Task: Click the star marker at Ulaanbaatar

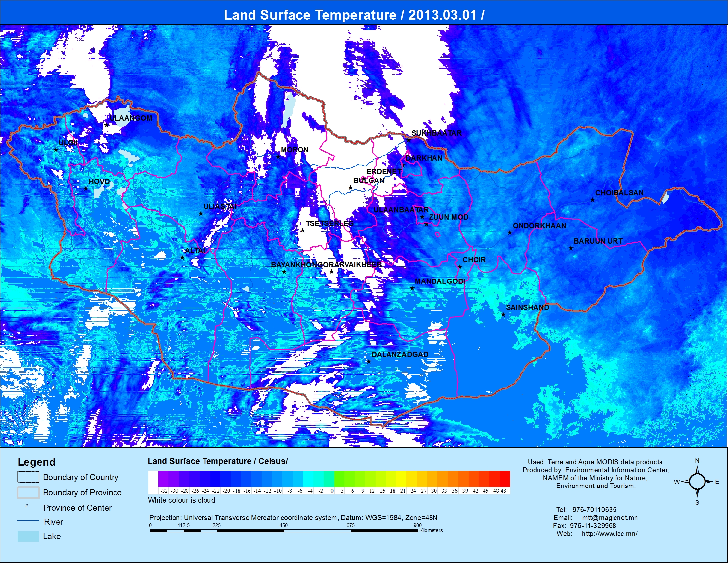Action: pos(422,217)
